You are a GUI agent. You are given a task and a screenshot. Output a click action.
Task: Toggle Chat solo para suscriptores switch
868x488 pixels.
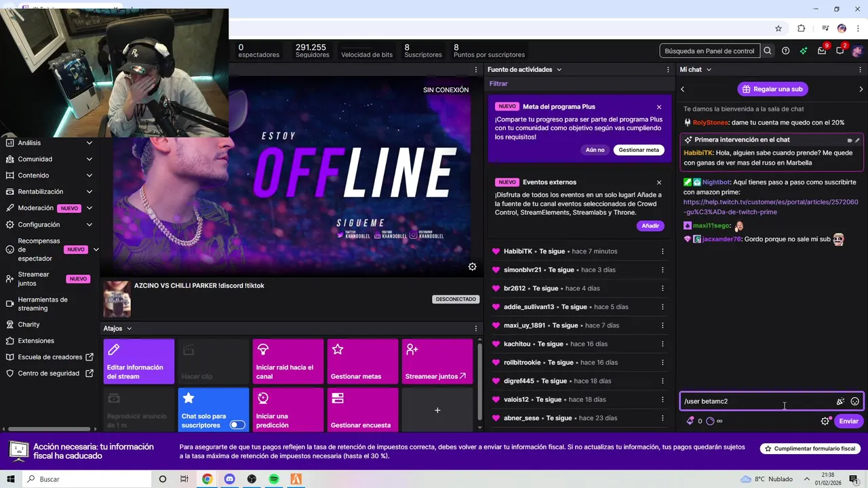click(x=237, y=425)
